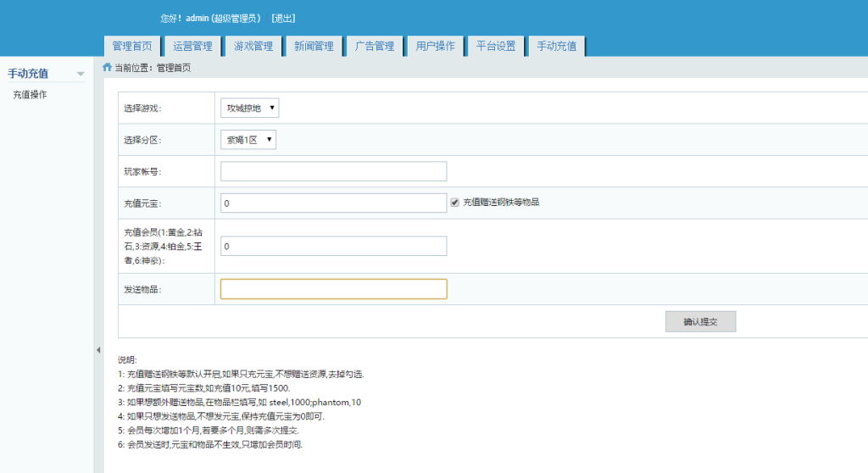
Task: Go to the 游戏管理 tab
Action: point(253,47)
